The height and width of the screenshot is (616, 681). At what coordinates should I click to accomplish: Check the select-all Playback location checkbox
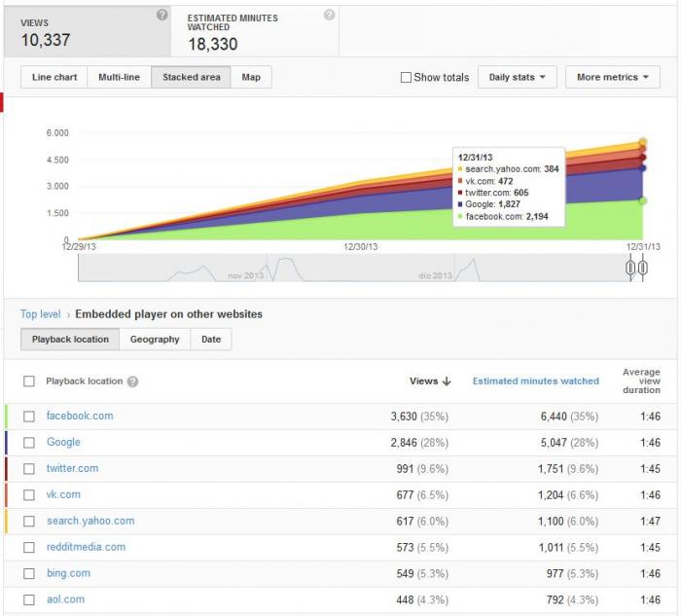[29, 381]
